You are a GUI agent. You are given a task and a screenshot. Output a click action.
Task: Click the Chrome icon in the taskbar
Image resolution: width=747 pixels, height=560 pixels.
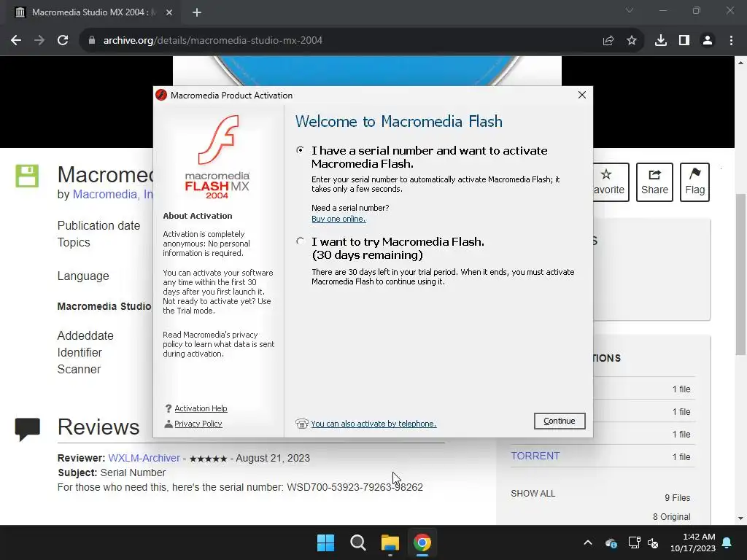pos(422,542)
